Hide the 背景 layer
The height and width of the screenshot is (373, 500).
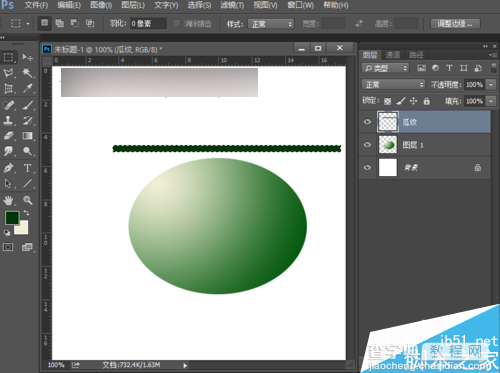click(x=367, y=167)
